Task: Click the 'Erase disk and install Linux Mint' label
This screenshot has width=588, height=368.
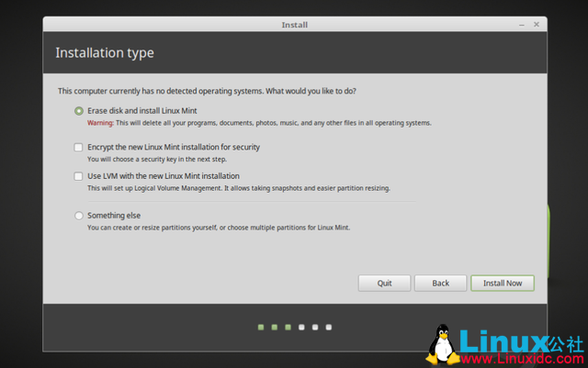Action: pyautogui.click(x=142, y=111)
